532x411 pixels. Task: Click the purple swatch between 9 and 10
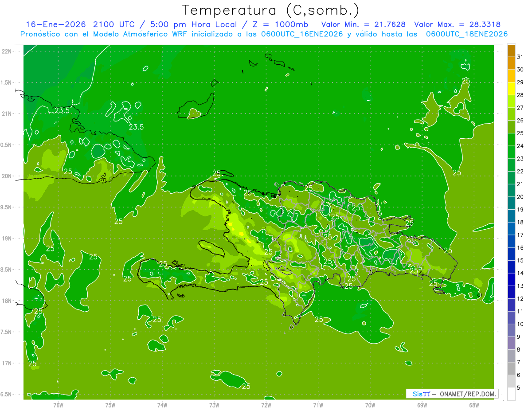pos(511,330)
